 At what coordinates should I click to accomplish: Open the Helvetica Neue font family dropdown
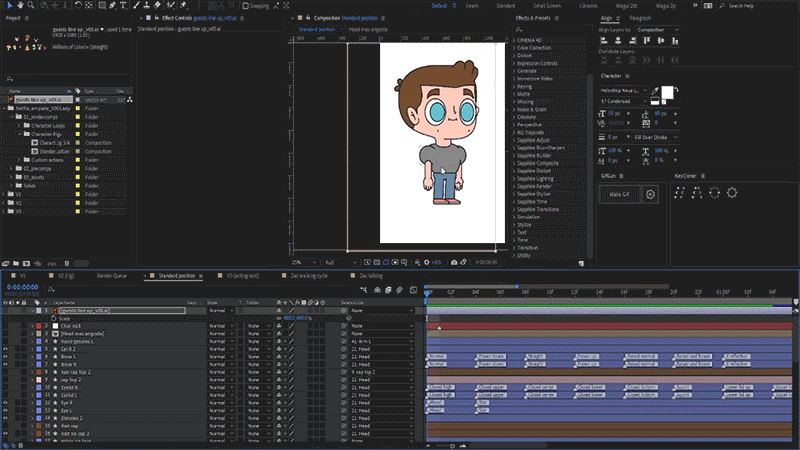pos(622,90)
